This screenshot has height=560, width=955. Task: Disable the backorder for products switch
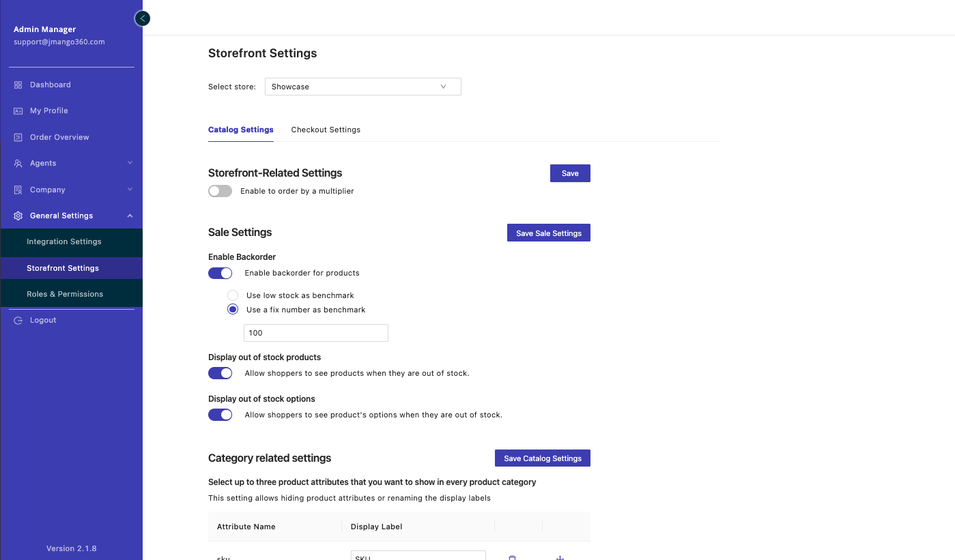pyautogui.click(x=220, y=273)
